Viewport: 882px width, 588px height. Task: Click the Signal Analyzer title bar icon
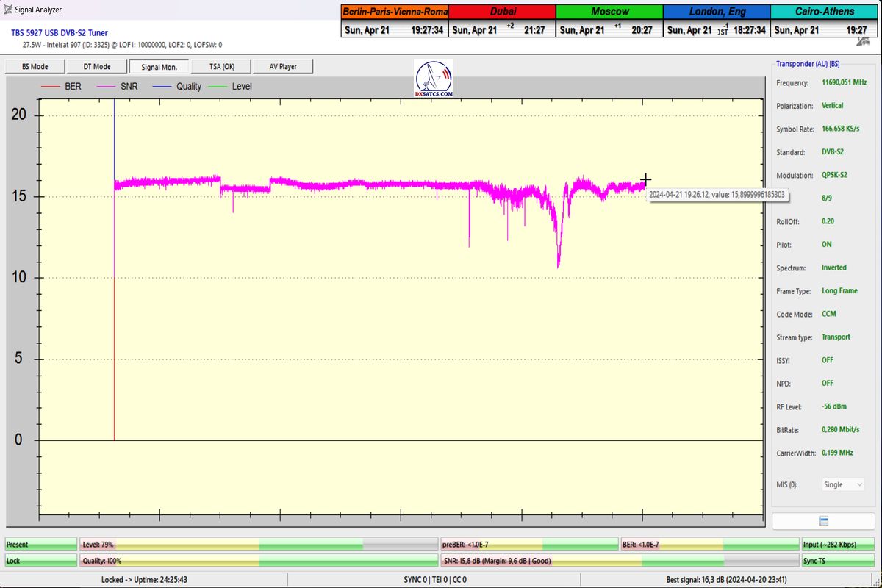tap(8, 10)
